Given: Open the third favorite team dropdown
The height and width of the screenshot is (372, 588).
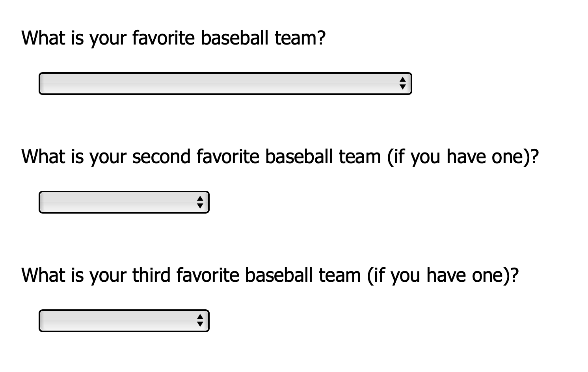Looking at the screenshot, I should [x=123, y=320].
